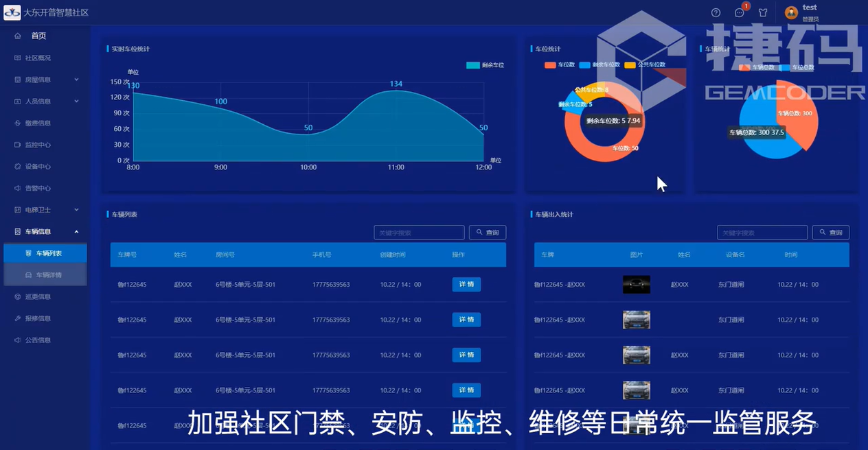Toggle 剩余车位 legend in line chart
The width and height of the screenshot is (868, 450).
click(485, 65)
